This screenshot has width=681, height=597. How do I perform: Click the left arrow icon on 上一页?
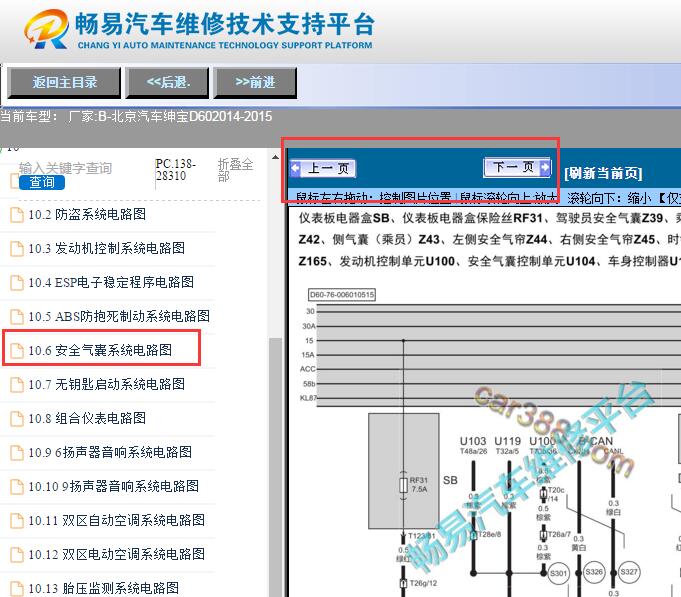click(x=296, y=168)
